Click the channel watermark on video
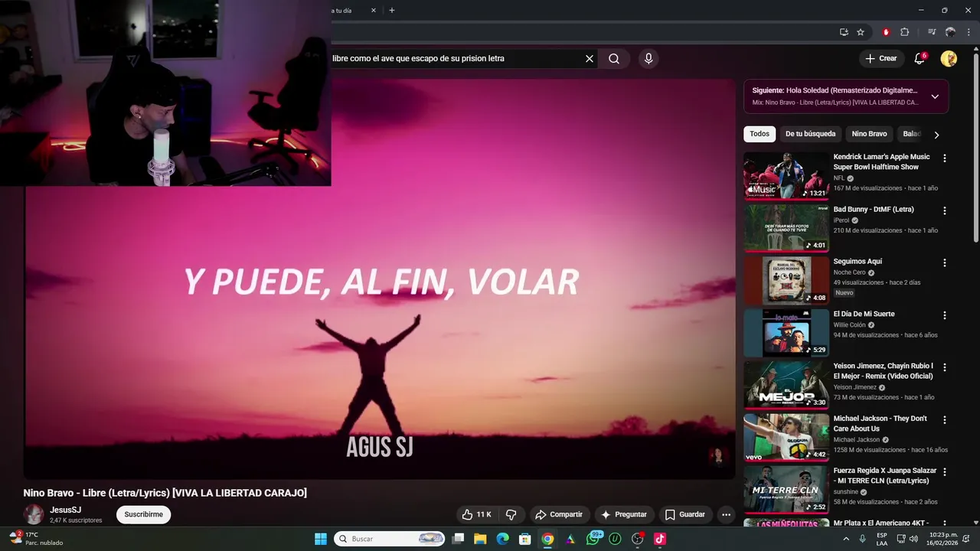This screenshot has height=551, width=980. (x=718, y=458)
